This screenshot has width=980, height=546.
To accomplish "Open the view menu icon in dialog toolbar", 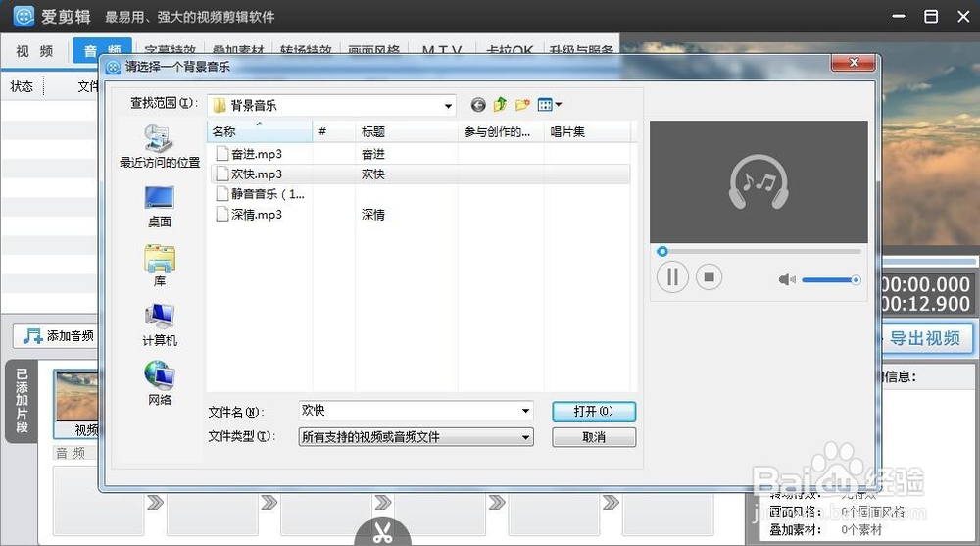I will tap(549, 105).
